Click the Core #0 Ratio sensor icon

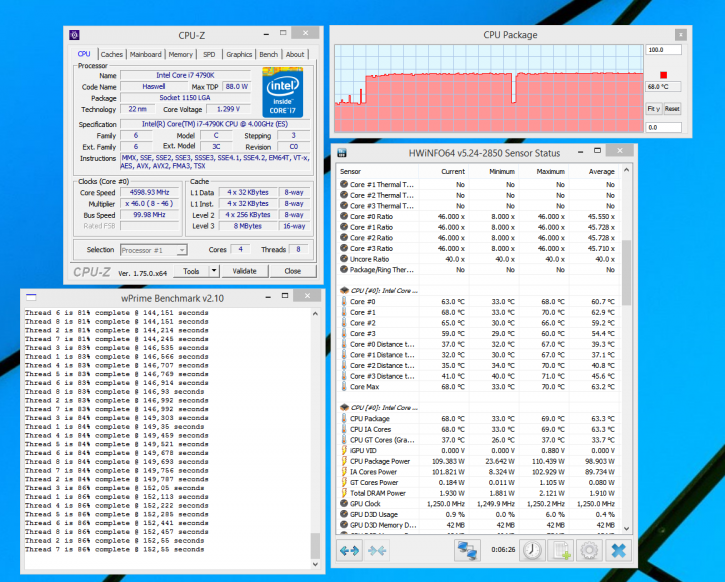click(344, 216)
